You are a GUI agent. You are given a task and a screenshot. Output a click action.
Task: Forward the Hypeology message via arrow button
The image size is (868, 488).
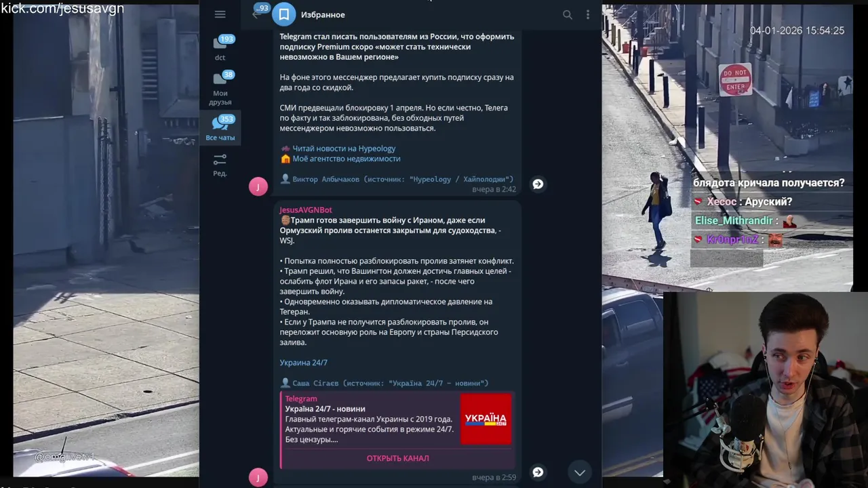pyautogui.click(x=538, y=184)
